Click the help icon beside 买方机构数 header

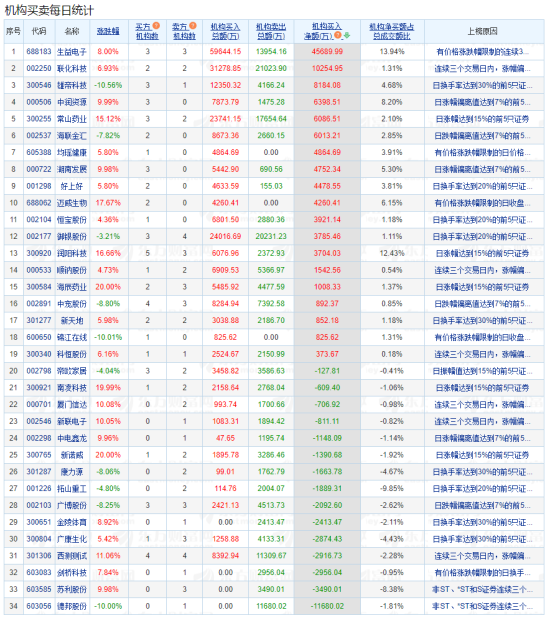[x=156, y=26]
